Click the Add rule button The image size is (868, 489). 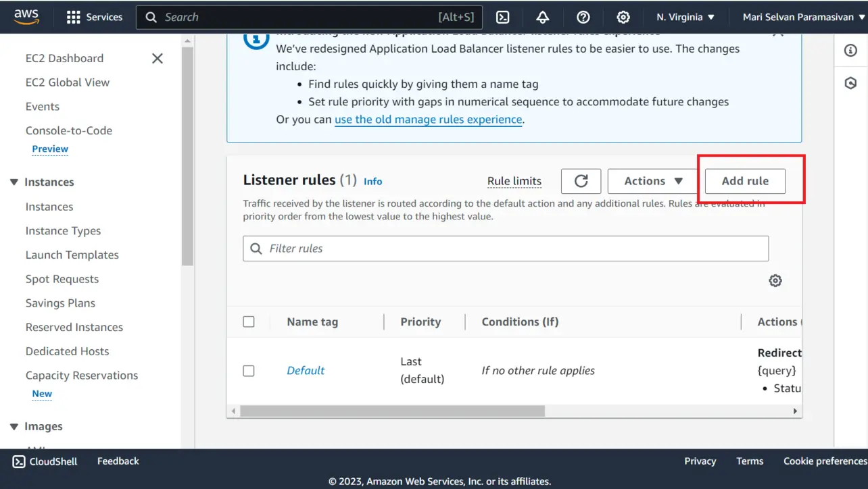(x=745, y=181)
